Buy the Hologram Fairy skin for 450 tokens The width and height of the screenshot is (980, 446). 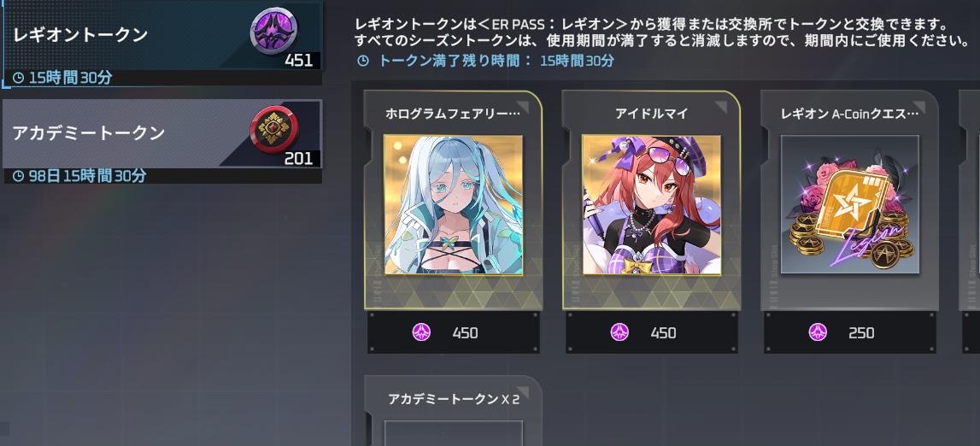click(x=453, y=332)
